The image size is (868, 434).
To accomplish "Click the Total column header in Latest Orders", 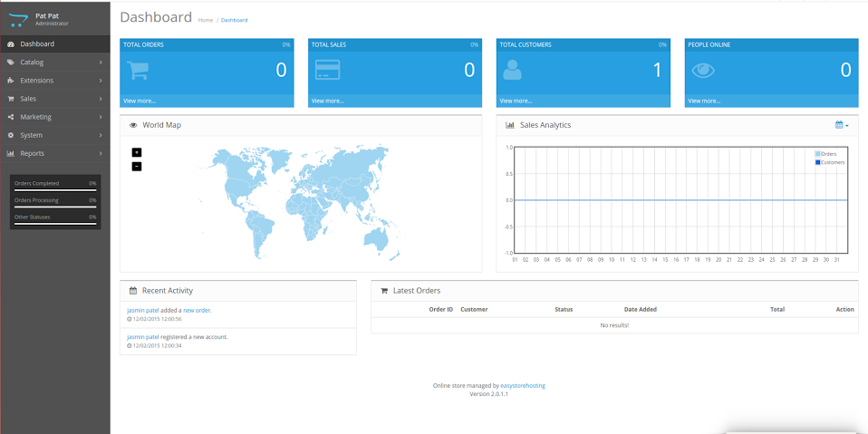I will point(777,310).
